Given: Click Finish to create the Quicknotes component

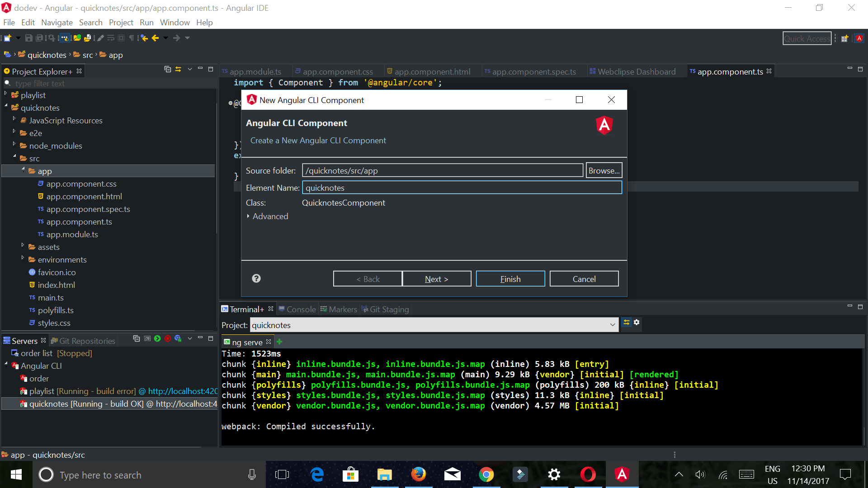Looking at the screenshot, I should tap(510, 278).
